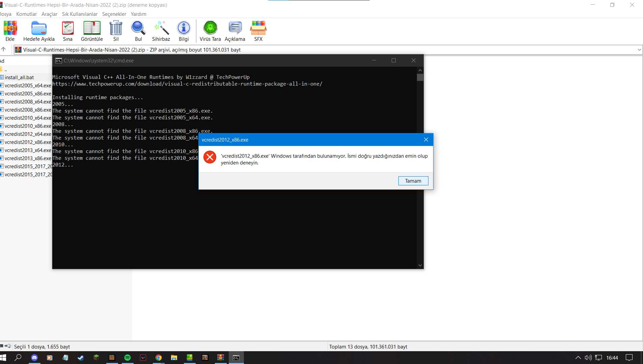Click Tamam in the error dialog
This screenshot has height=364, width=643.
pyautogui.click(x=413, y=181)
